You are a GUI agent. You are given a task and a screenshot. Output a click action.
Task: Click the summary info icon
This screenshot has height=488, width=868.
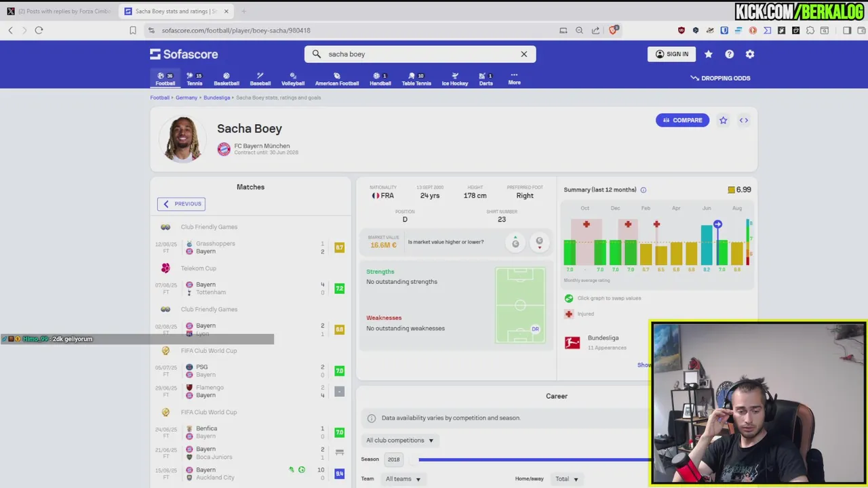pos(644,190)
